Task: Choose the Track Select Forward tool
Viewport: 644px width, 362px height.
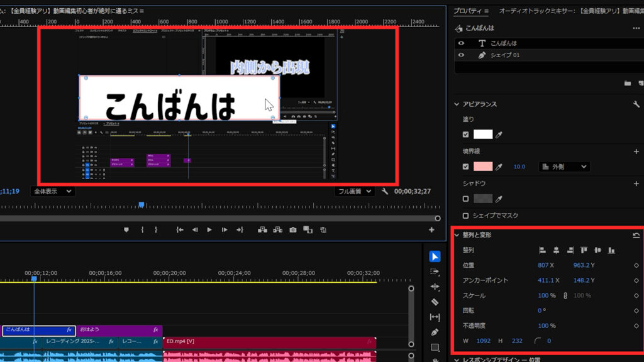Action: (435, 271)
